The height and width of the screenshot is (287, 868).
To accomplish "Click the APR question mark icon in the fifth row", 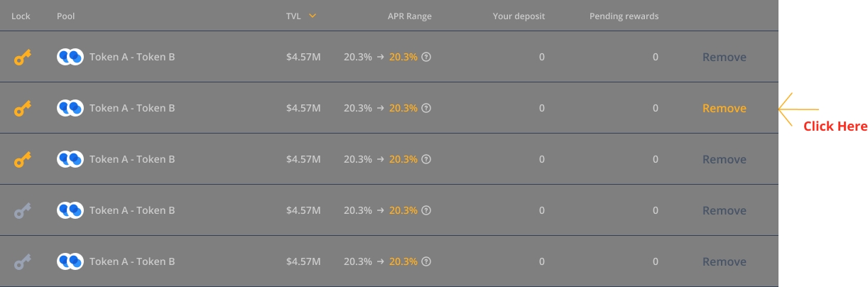I will [426, 262].
